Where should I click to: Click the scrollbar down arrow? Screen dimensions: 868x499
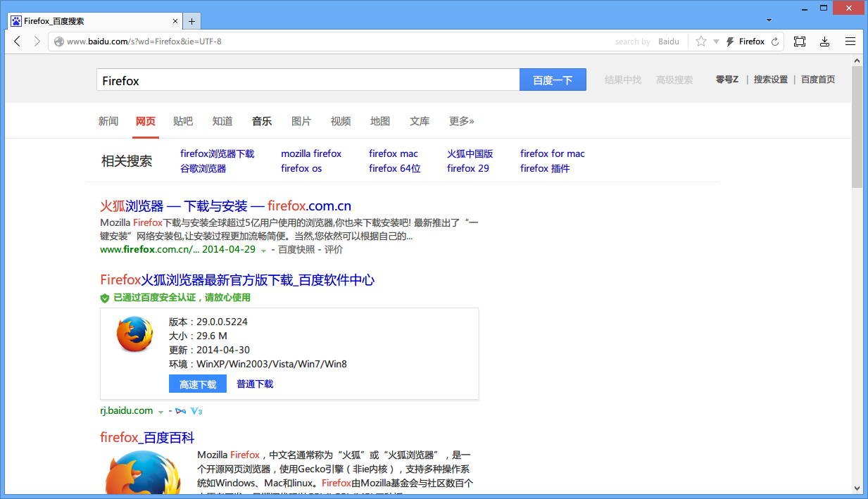pyautogui.click(x=857, y=488)
